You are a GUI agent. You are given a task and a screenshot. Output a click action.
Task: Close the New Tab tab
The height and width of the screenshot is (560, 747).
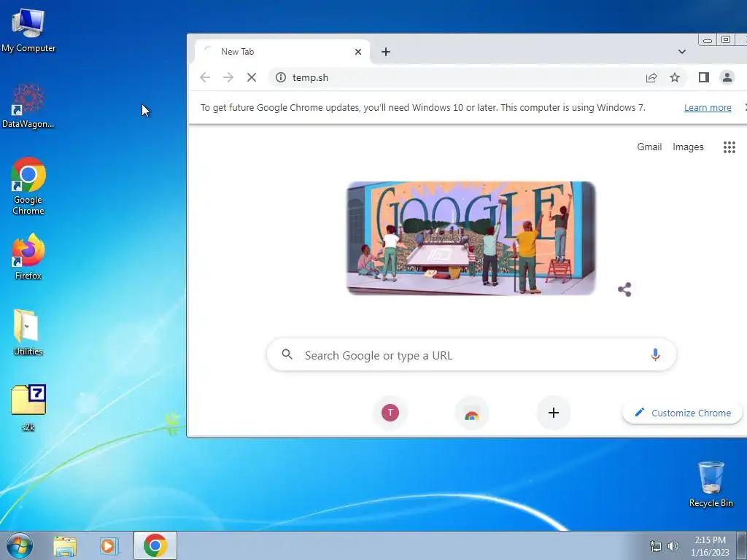click(x=358, y=52)
